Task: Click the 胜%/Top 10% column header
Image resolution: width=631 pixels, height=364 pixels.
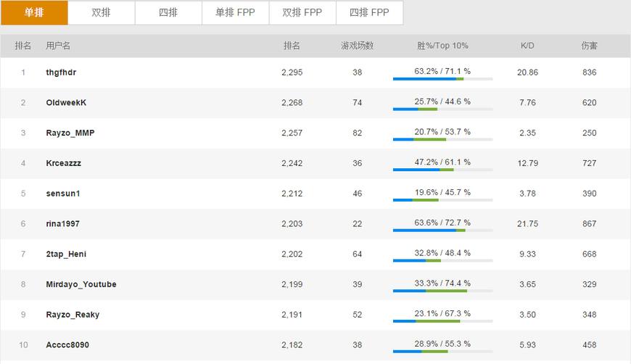Action: pos(442,46)
